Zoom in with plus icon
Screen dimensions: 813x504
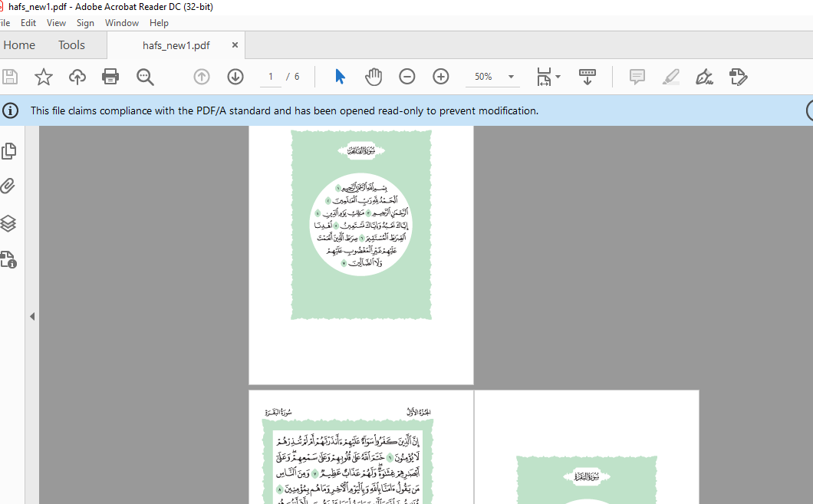pyautogui.click(x=441, y=77)
